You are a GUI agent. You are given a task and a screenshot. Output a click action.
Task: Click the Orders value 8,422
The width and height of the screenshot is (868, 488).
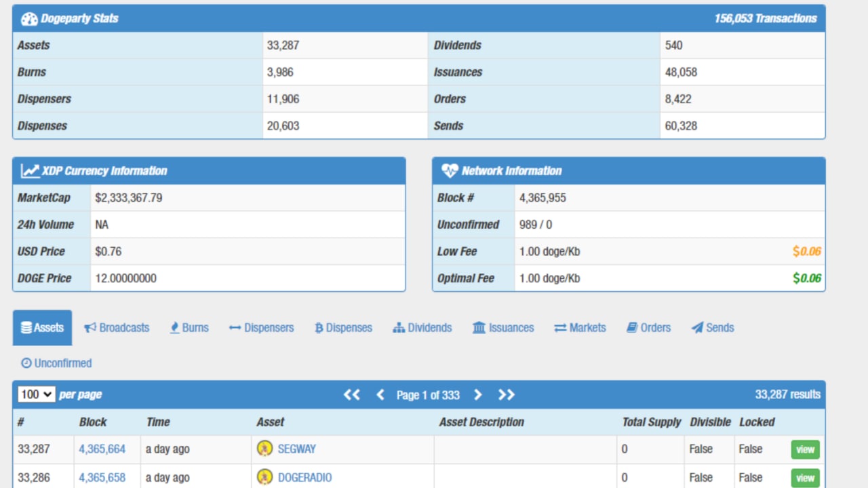point(678,99)
